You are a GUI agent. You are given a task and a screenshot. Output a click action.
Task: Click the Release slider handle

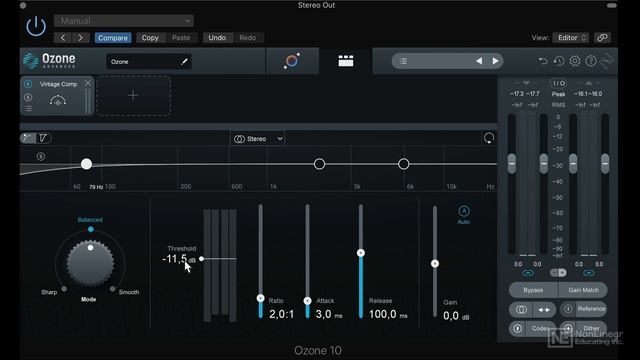click(361, 253)
